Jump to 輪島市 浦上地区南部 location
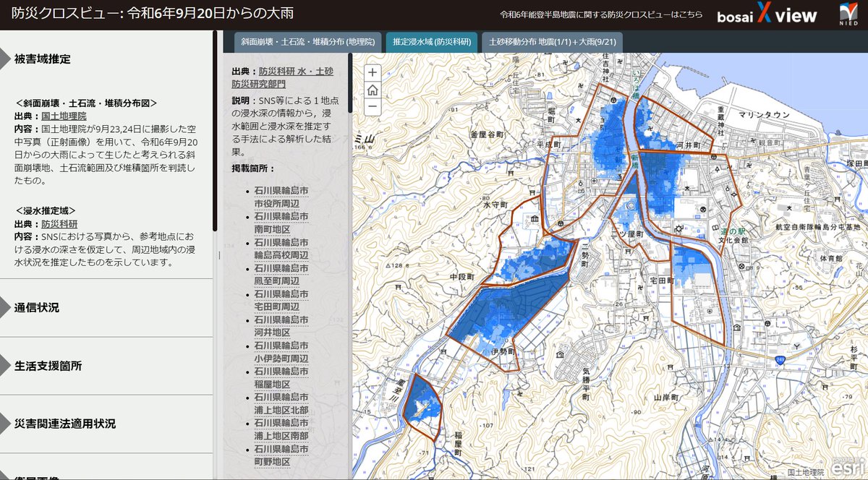This screenshot has width=868, height=480. point(281,429)
